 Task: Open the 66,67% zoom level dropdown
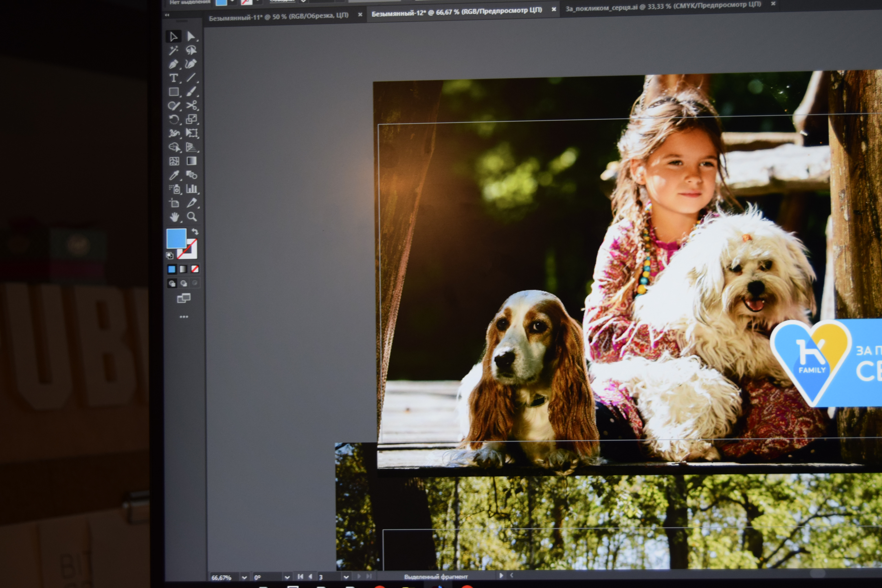pyautogui.click(x=244, y=577)
